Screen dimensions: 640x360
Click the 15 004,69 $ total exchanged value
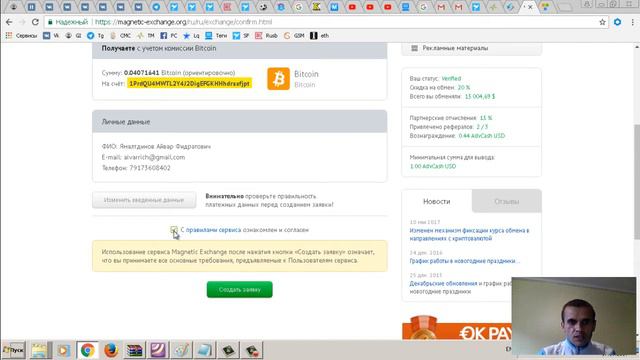click(480, 96)
